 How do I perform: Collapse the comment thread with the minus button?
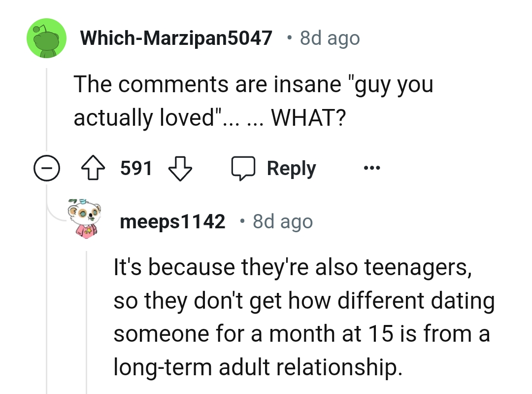[x=47, y=168]
